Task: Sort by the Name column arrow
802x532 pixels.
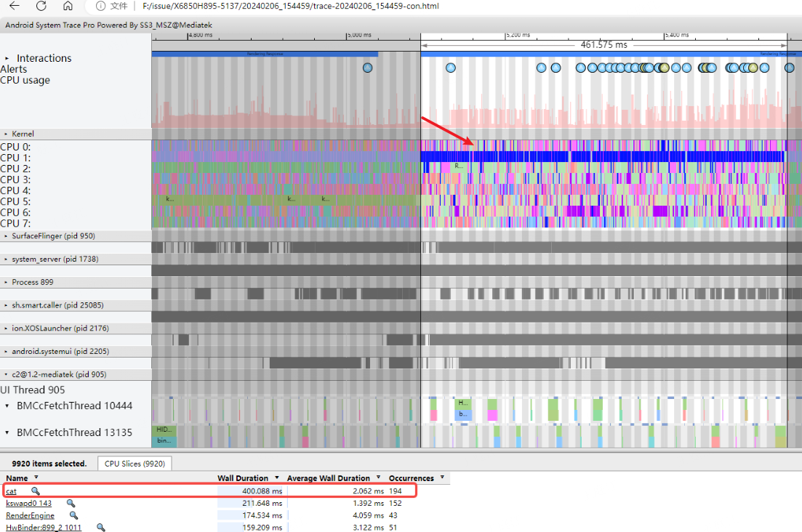Action: coord(36,477)
